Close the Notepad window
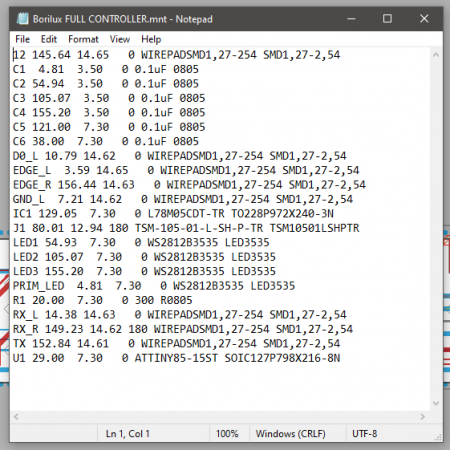The width and height of the screenshot is (450, 450). [x=424, y=19]
